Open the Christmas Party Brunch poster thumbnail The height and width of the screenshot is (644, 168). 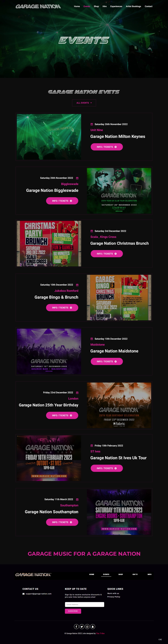coord(49,244)
